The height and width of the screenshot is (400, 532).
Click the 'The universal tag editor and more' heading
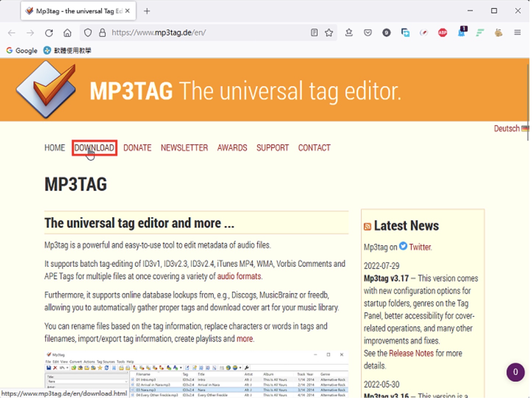(x=140, y=224)
